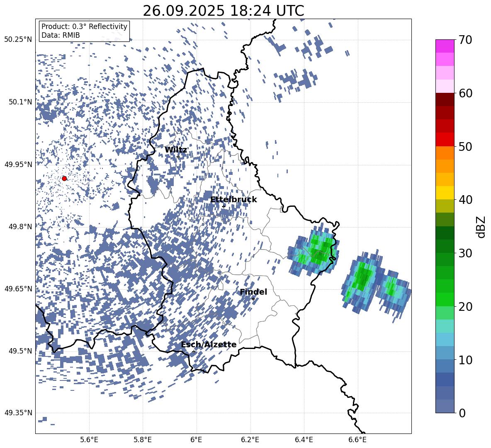Image resolution: width=491 pixels, height=448 pixels.
Task: Click the cross marker below Esch/Alzette label
Action: click(x=194, y=351)
